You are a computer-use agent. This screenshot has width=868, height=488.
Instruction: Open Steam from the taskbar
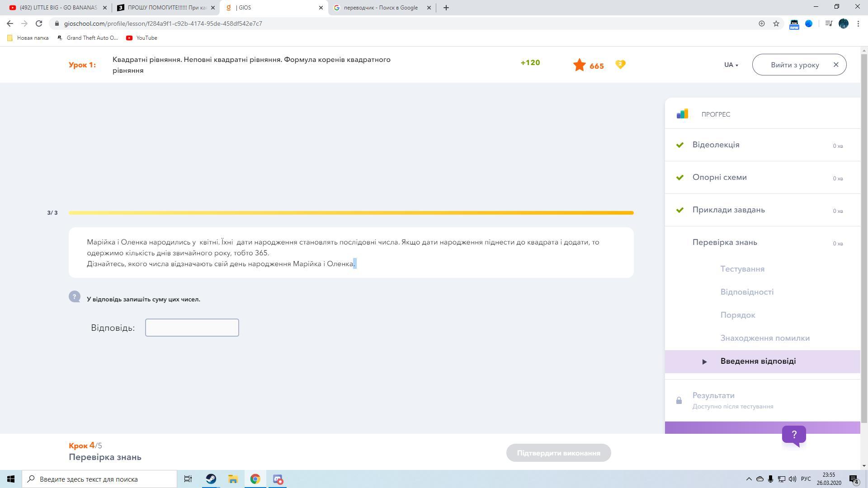pos(211,479)
